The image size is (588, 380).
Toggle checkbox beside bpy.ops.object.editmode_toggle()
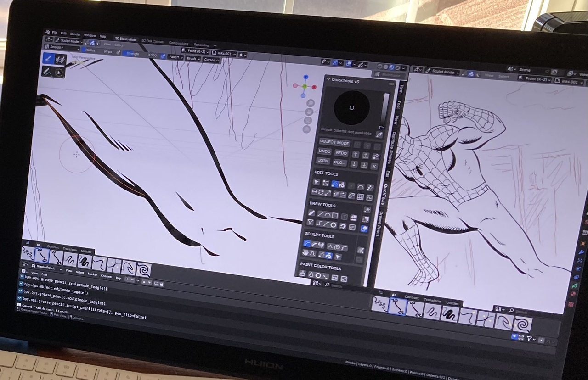tap(21, 284)
